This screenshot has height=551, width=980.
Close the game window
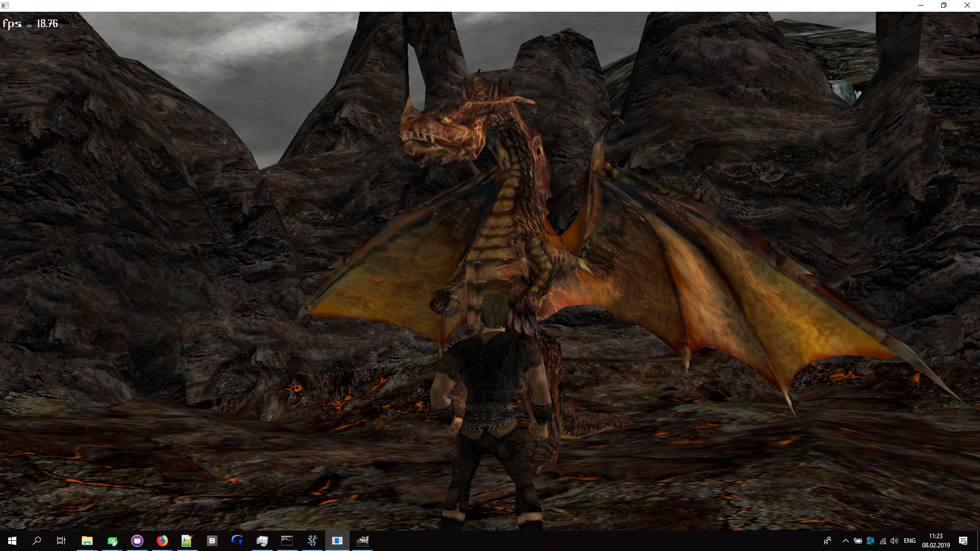pos(967,6)
